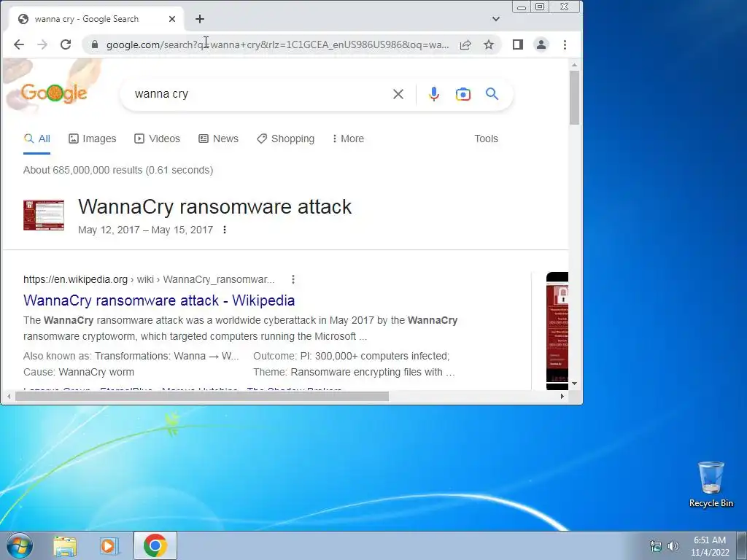Submit search with the magnifier icon
This screenshot has width=747, height=560.
tap(492, 94)
